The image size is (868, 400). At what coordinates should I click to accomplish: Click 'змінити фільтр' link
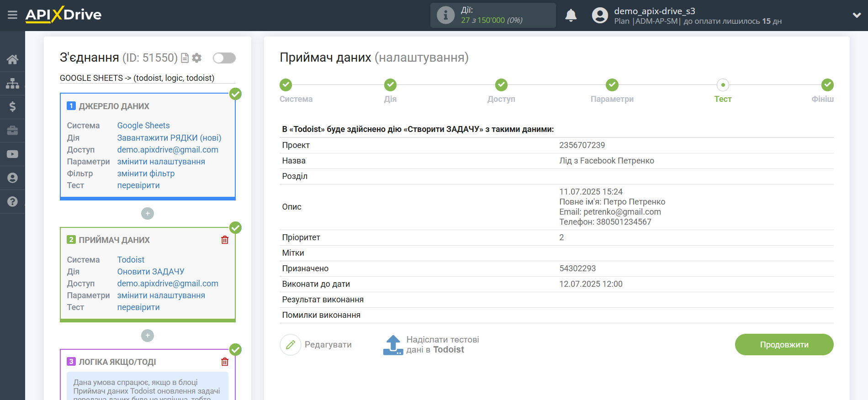tap(146, 174)
